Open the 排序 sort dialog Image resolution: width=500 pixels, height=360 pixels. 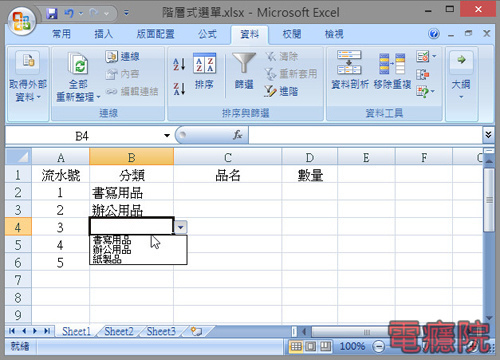tap(204, 71)
